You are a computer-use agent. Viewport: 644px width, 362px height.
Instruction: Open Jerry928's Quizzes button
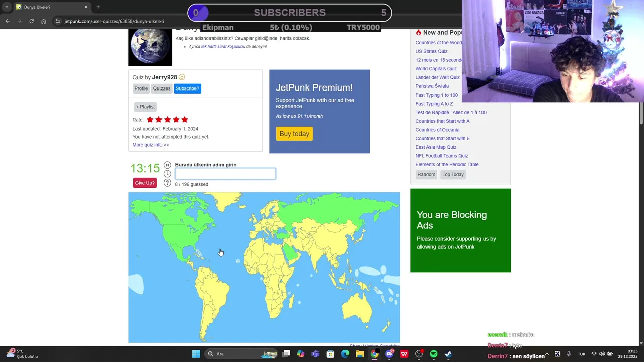(162, 88)
